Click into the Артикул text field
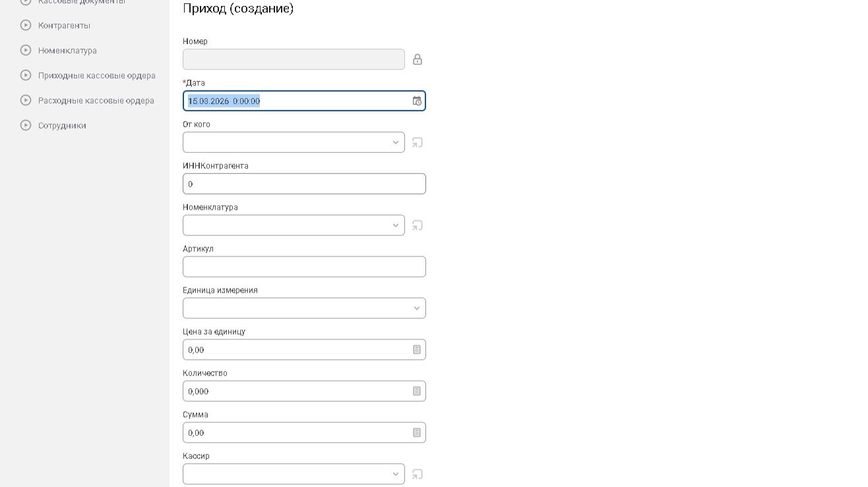The image size is (868, 487). coord(304,267)
